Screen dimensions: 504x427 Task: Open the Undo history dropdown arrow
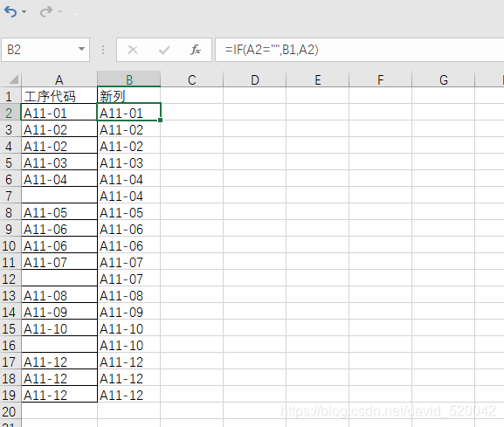point(24,12)
